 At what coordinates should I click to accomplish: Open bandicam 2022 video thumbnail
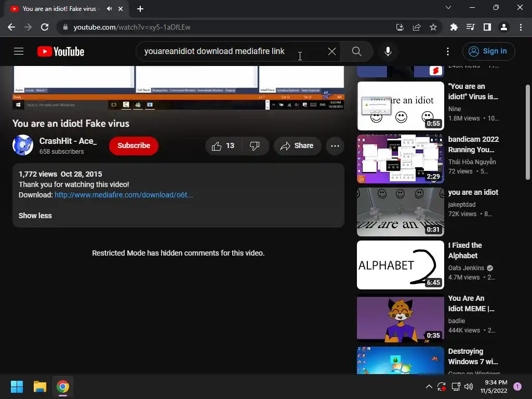401,159
